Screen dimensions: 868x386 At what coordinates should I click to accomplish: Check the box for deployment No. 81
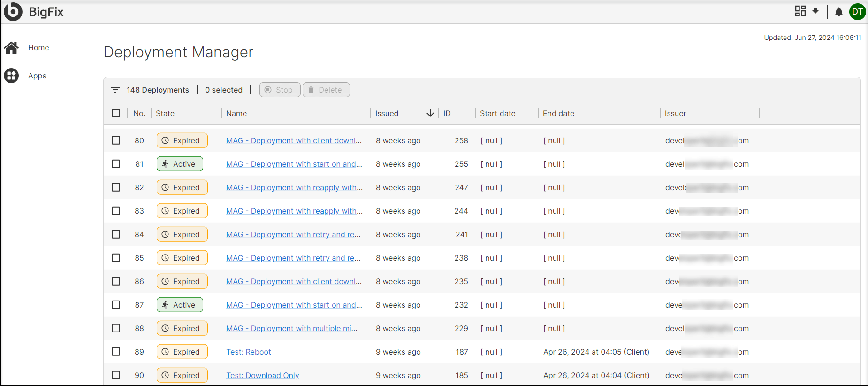pos(116,164)
